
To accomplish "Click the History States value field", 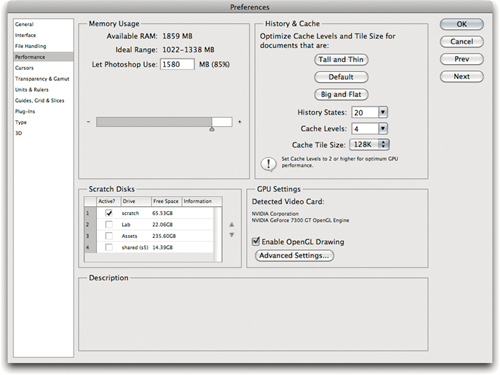I will 365,112.
